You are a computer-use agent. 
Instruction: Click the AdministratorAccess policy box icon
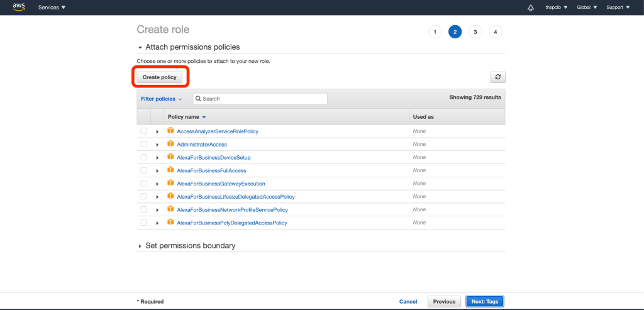[x=170, y=144]
